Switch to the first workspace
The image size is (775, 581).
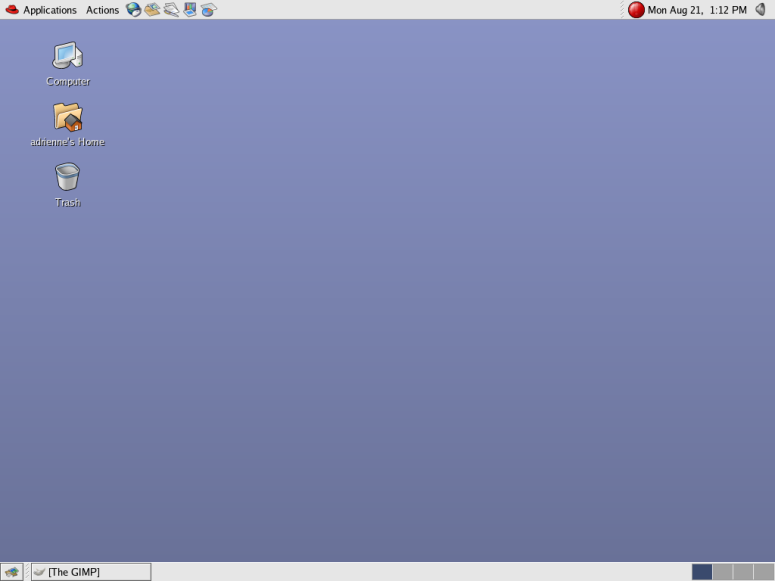point(702,572)
